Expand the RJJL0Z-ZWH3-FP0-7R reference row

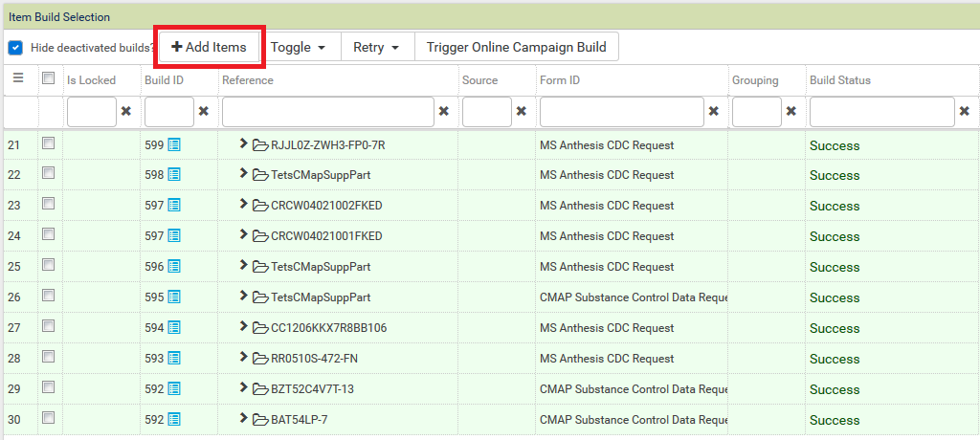243,144
